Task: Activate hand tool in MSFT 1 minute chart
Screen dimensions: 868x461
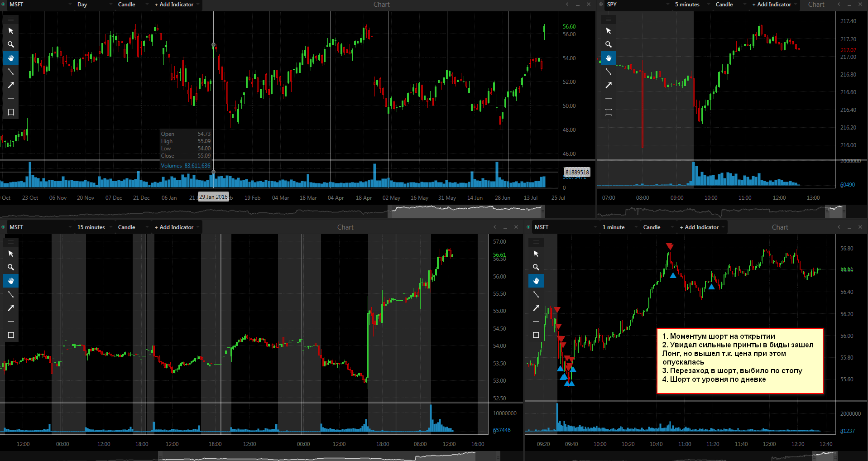Action: click(536, 281)
